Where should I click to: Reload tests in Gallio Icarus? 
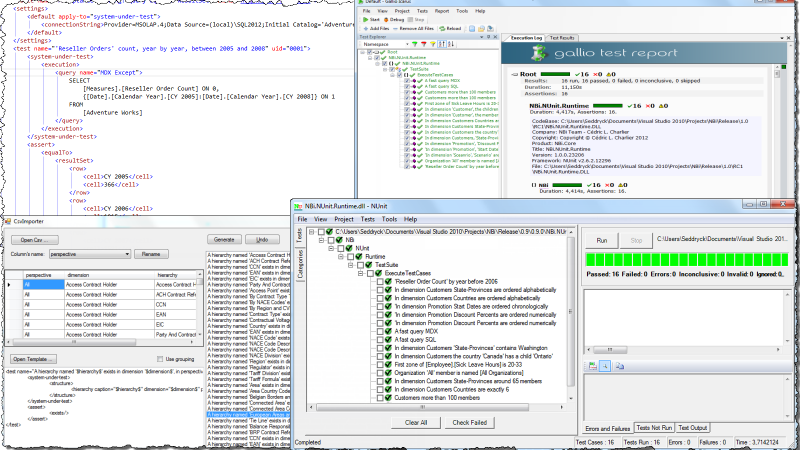tap(450, 29)
